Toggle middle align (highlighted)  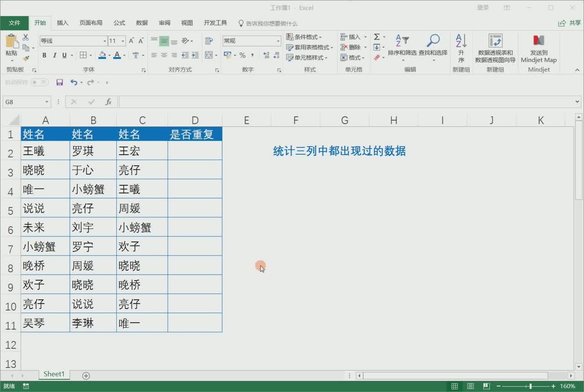coord(164,41)
